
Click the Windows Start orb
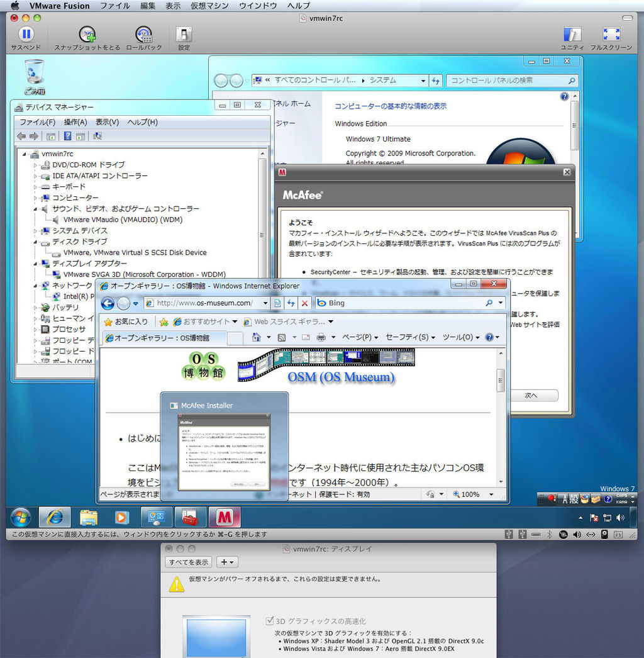point(21,517)
